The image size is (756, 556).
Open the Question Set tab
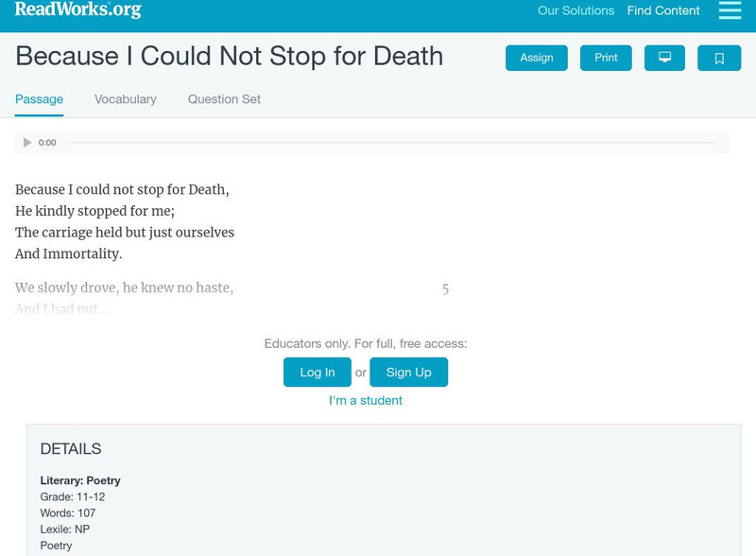224,99
